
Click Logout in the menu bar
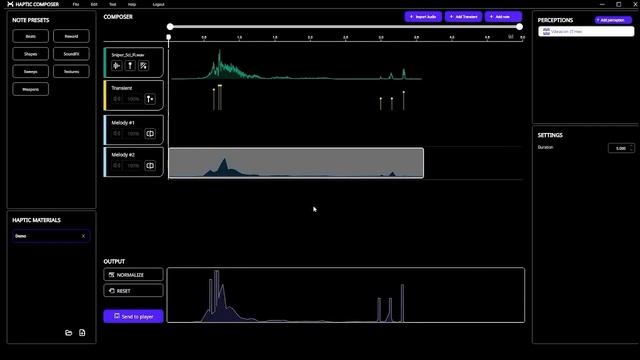tap(158, 4)
